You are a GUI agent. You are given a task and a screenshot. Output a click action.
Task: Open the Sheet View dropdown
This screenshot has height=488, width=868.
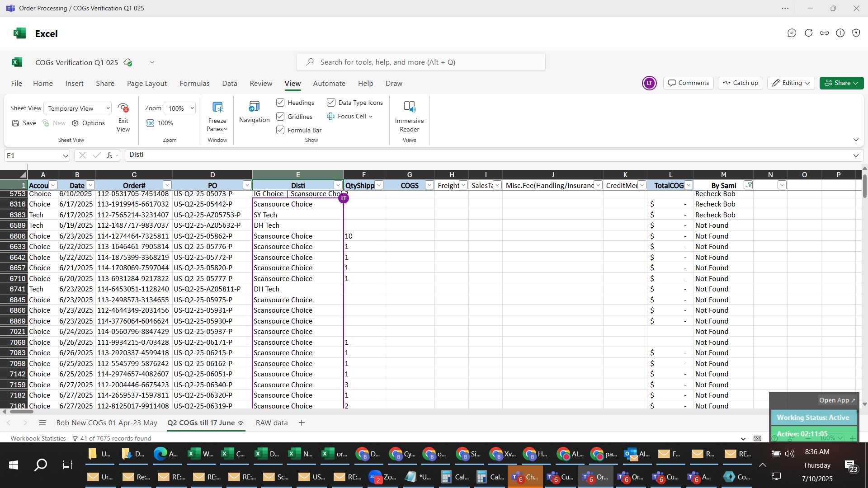78,108
